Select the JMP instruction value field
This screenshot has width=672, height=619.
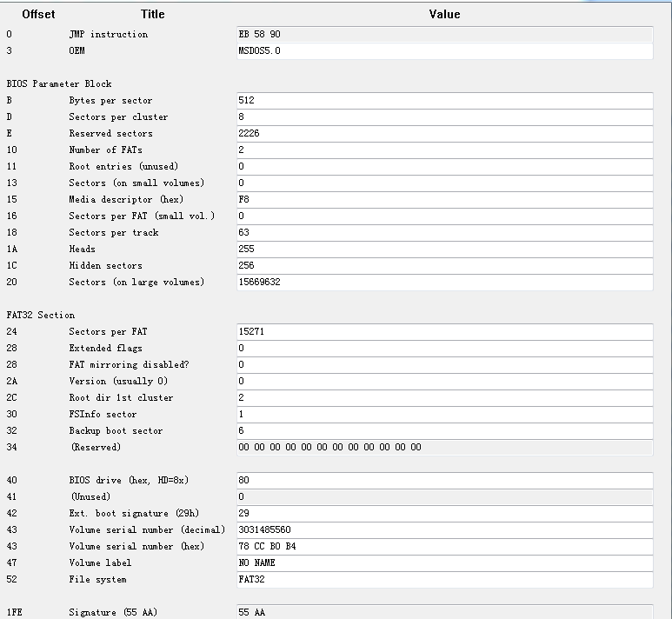coord(444,35)
